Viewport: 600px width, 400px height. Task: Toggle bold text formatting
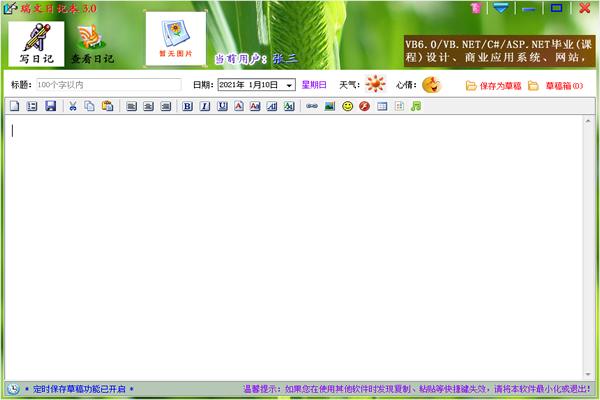click(x=187, y=106)
